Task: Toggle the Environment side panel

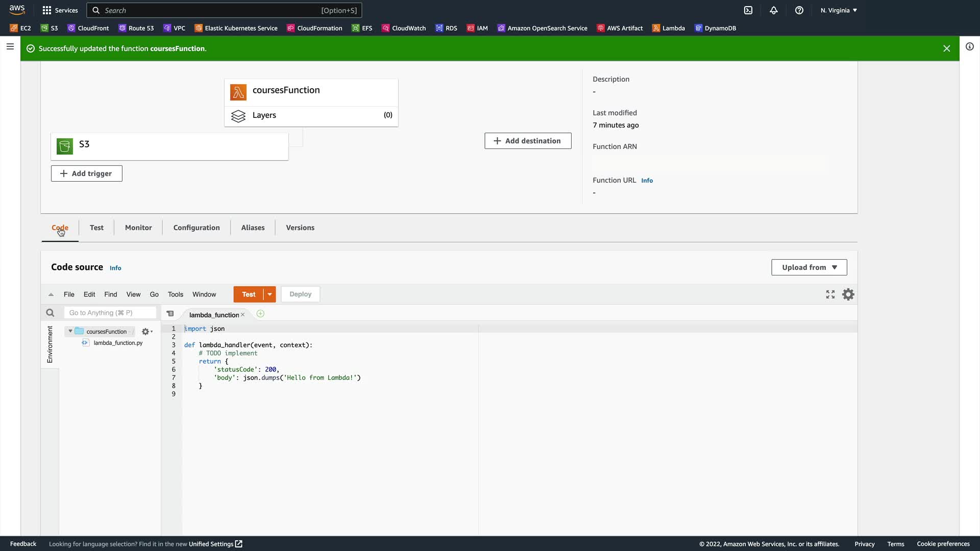Action: (50, 344)
